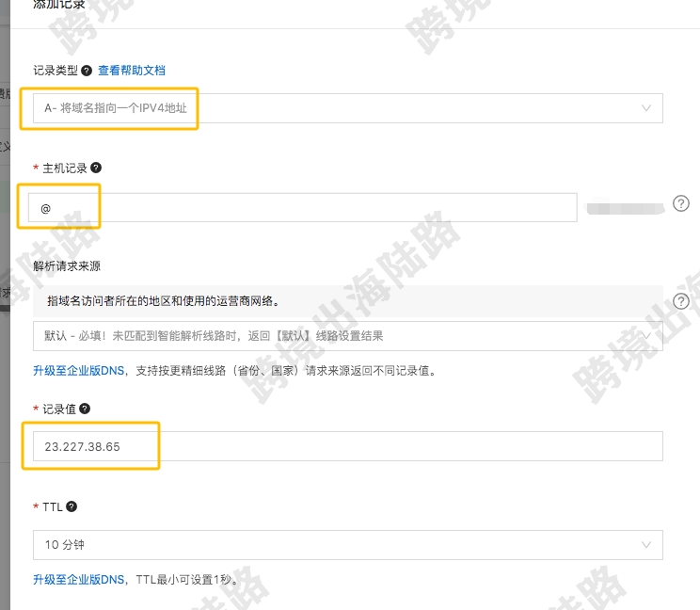This screenshot has width=700, height=610.
Task: Click 升级至企业版DNS link above 记录值
Action: click(79, 371)
